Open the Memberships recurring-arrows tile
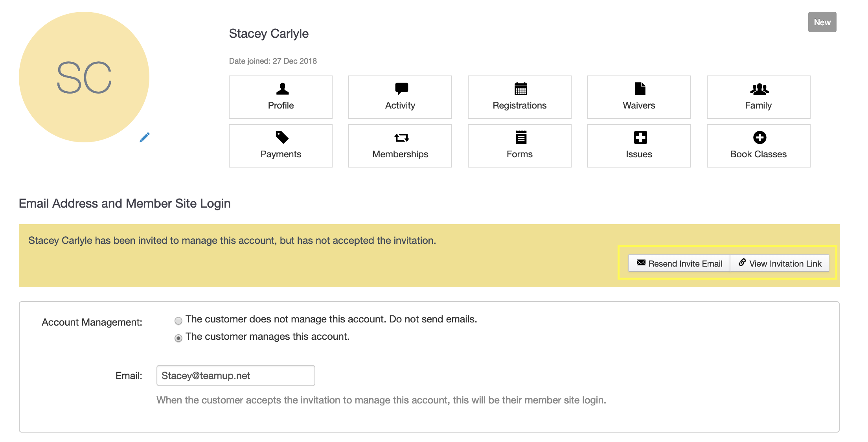Image resolution: width=868 pixels, height=442 pixels. pos(400,146)
